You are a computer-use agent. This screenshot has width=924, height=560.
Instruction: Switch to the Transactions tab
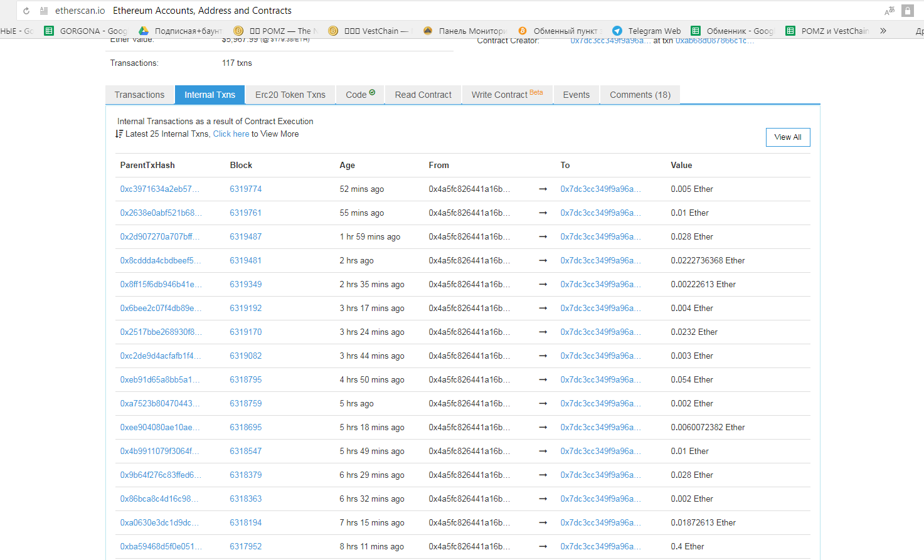pyautogui.click(x=139, y=95)
